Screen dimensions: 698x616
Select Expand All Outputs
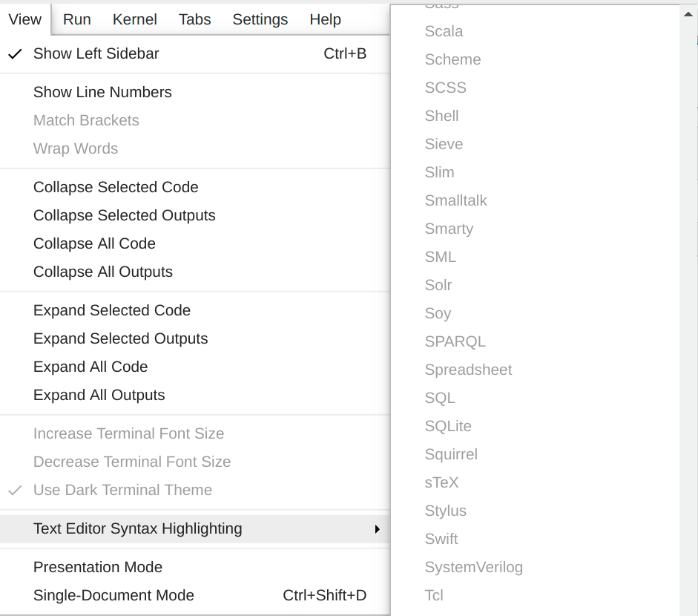[x=99, y=395]
